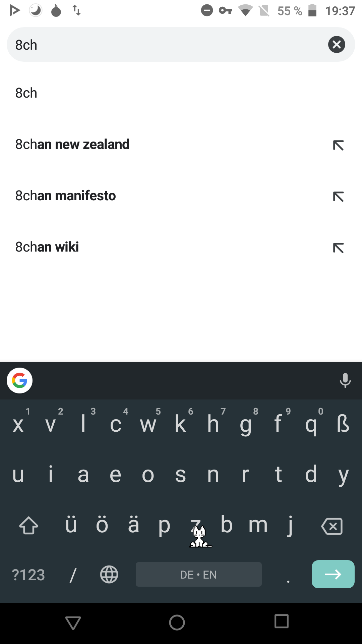Activate voice input microphone
362x644 pixels.
pos(345,381)
